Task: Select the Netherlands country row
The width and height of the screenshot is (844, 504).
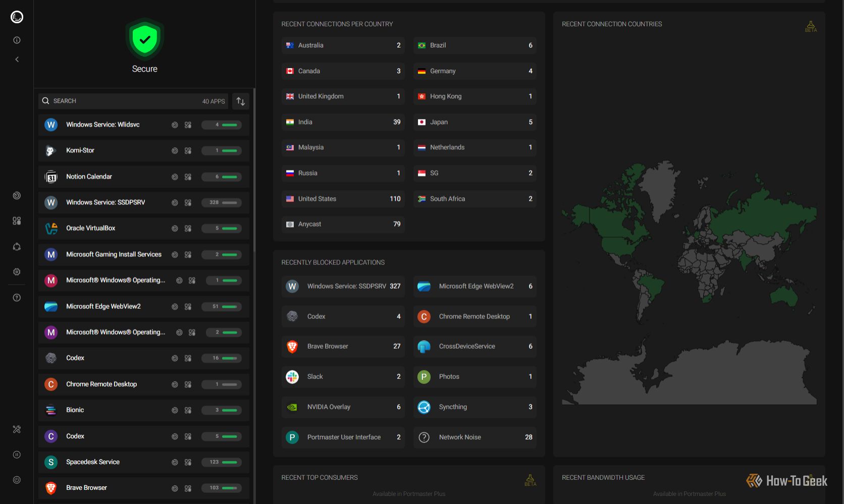Action: (475, 147)
